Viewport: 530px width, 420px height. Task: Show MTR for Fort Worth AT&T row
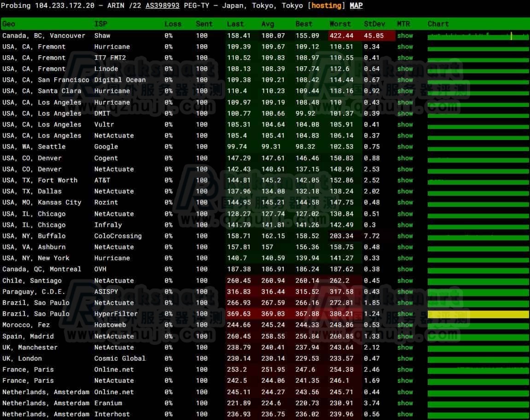(x=405, y=180)
